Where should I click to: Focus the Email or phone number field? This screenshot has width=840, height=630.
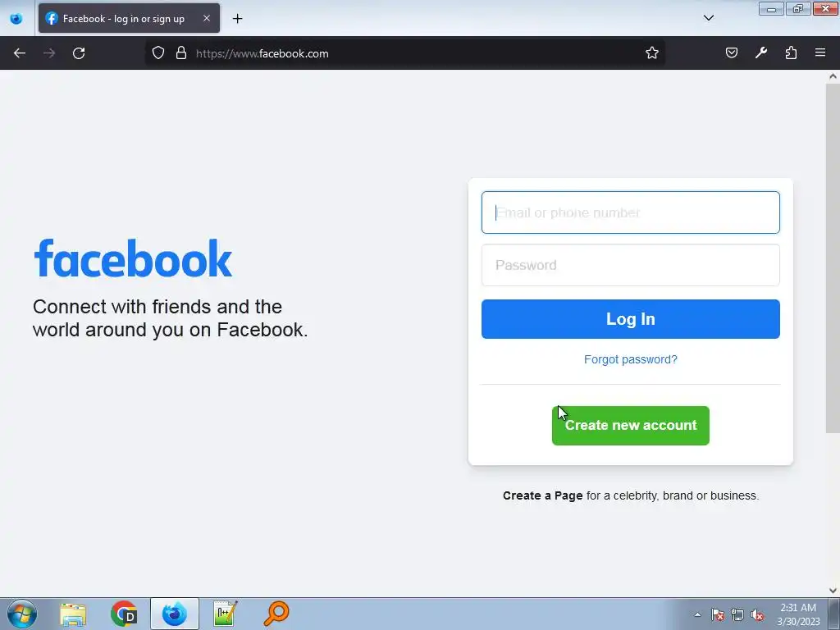pyautogui.click(x=631, y=212)
